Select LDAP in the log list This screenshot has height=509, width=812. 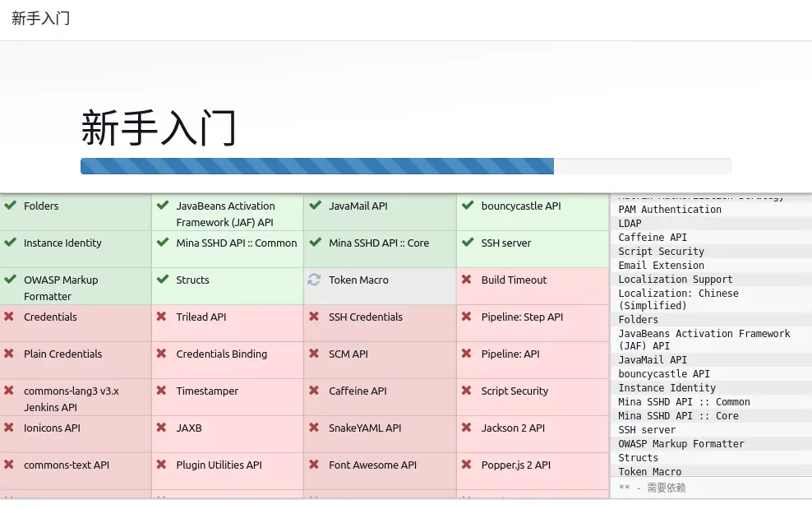[x=630, y=224]
